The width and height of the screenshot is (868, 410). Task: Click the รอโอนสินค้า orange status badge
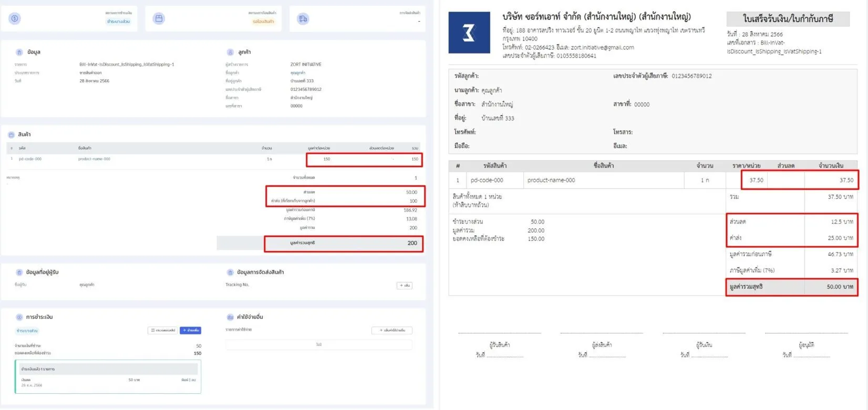(263, 22)
